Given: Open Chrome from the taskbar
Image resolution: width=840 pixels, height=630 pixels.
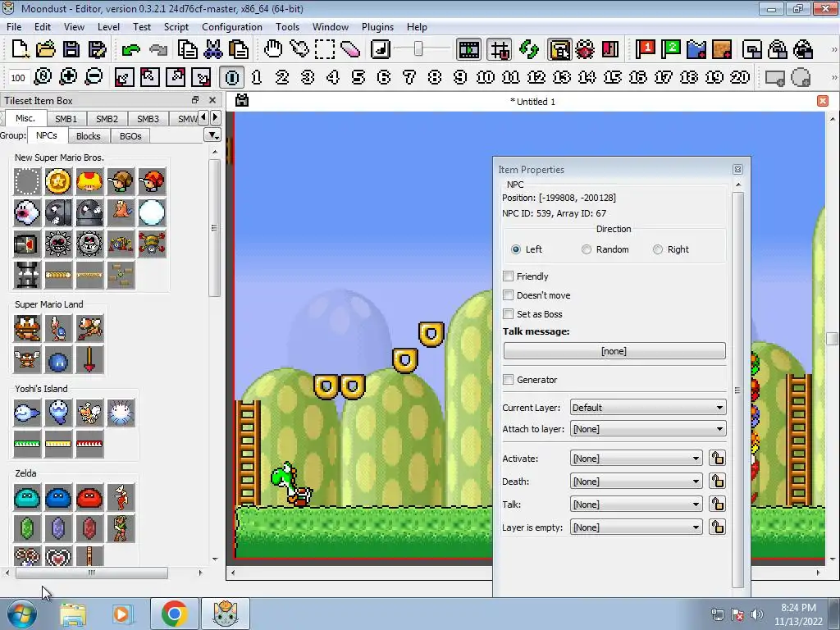Looking at the screenshot, I should click(174, 614).
